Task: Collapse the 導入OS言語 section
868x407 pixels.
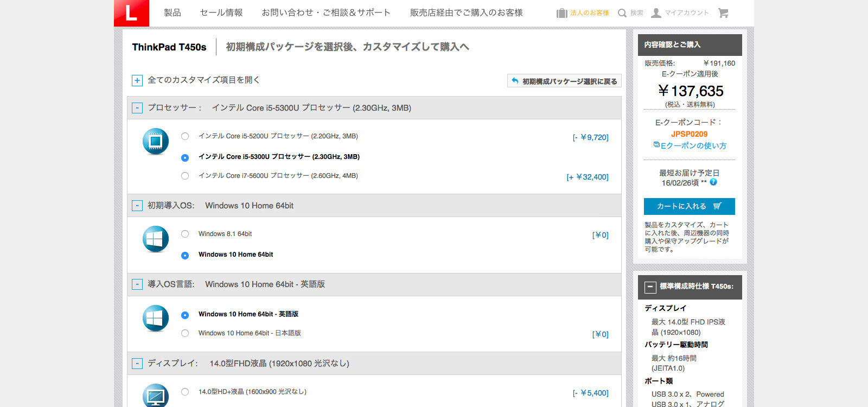Action: [x=137, y=284]
